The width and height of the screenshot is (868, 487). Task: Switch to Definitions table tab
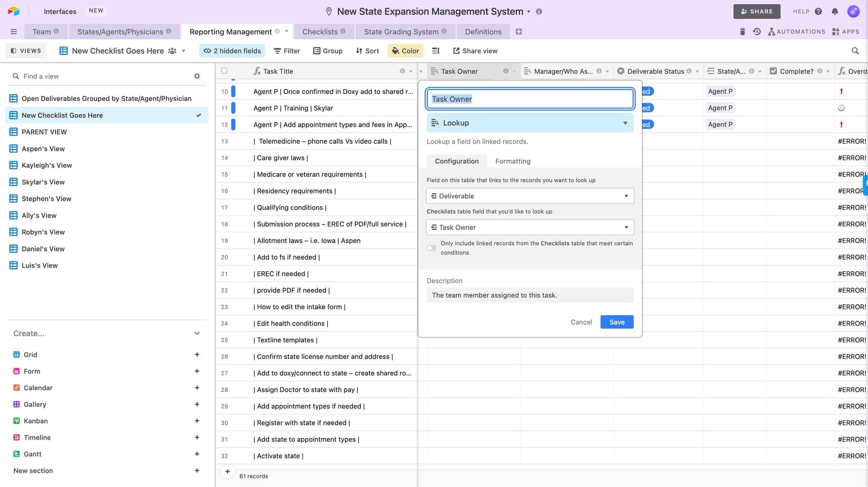tap(483, 32)
